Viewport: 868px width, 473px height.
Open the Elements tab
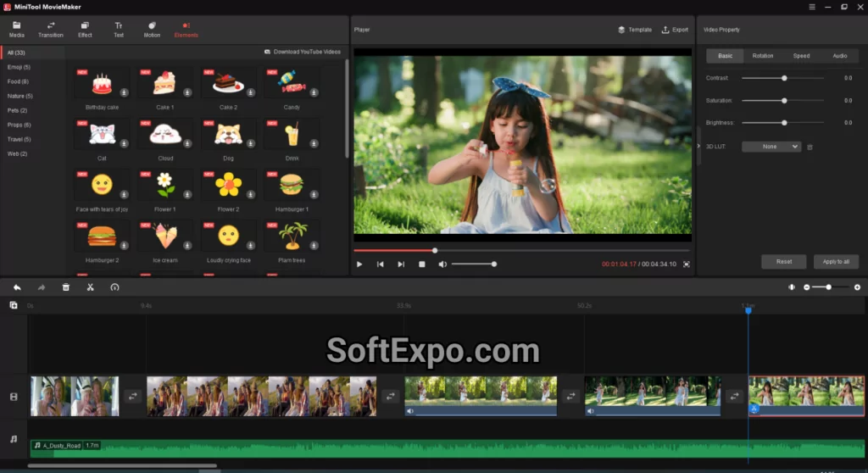(x=186, y=30)
